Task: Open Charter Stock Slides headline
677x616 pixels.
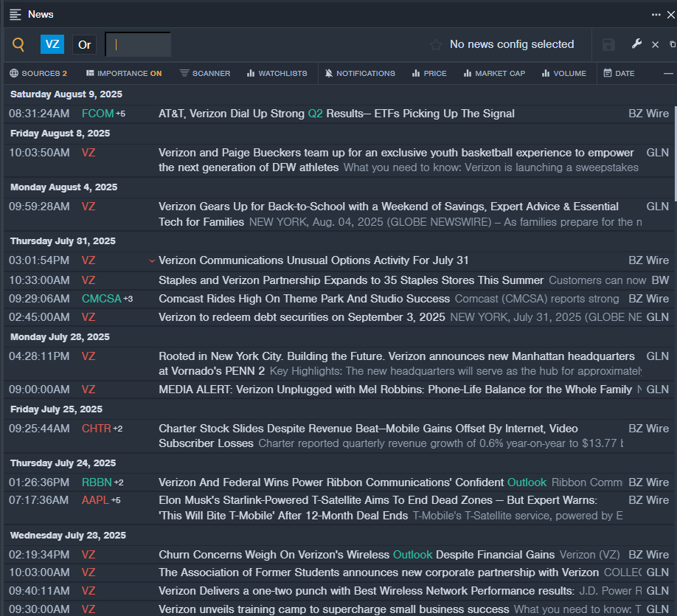Action: coord(368,436)
